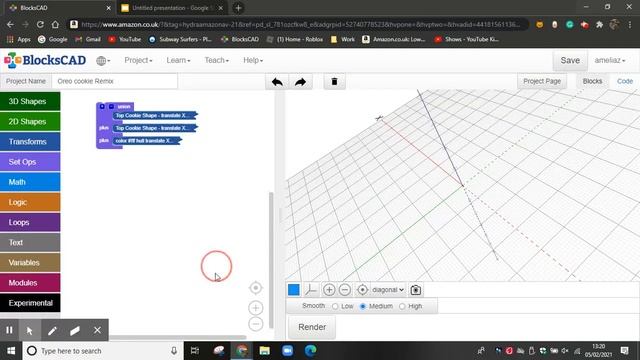Open the Project menu
This screenshot has height=360, width=640.
pyautogui.click(x=138, y=60)
